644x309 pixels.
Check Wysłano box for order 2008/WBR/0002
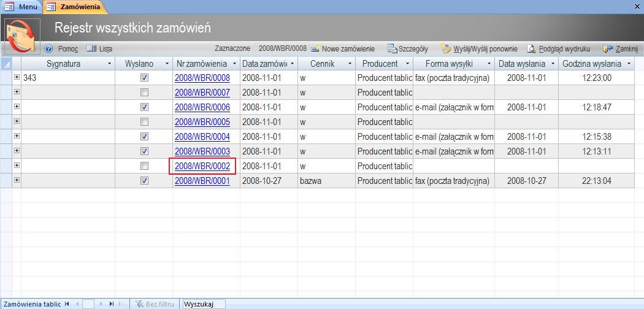pyautogui.click(x=144, y=166)
